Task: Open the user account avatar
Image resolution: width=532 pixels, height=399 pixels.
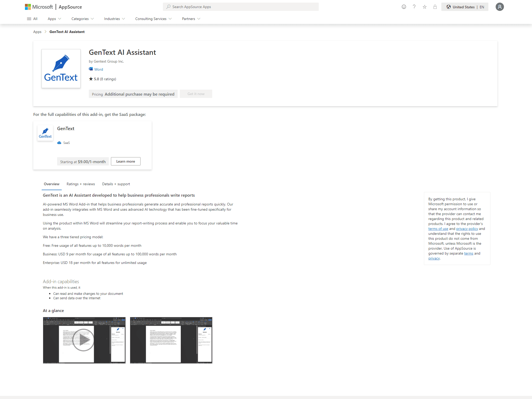Action: coord(500,7)
